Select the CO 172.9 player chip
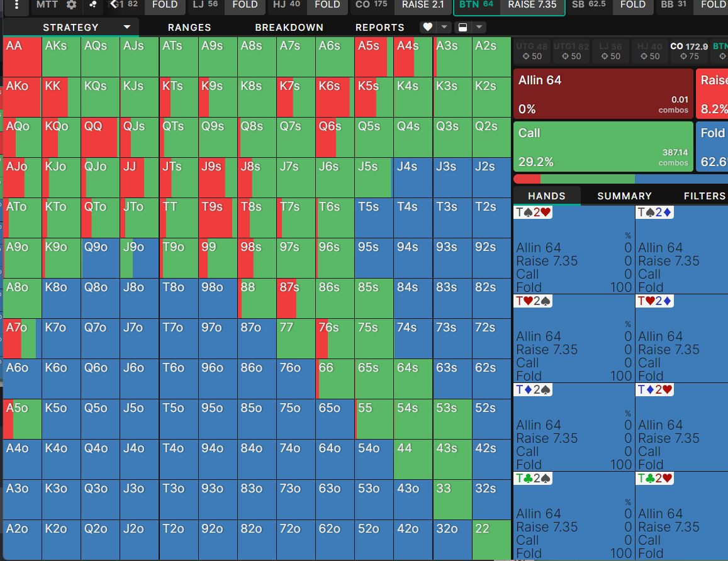 click(x=688, y=51)
